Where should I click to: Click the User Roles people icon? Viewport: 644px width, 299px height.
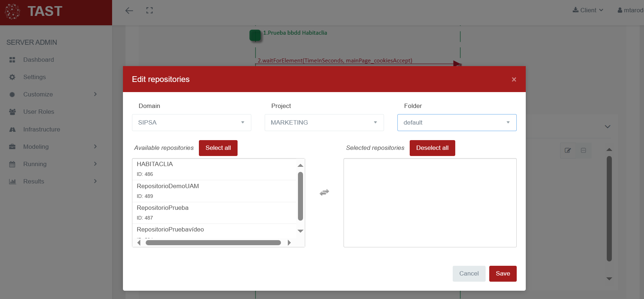[12, 112]
